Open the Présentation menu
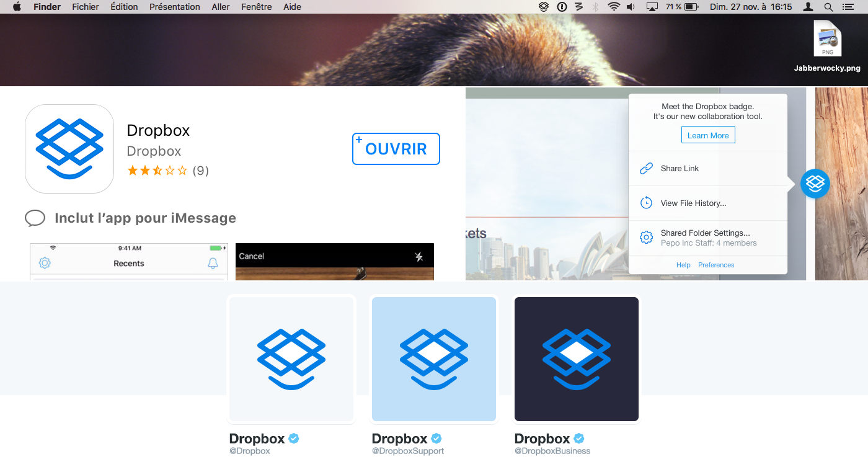Image resolution: width=868 pixels, height=459 pixels. (175, 7)
